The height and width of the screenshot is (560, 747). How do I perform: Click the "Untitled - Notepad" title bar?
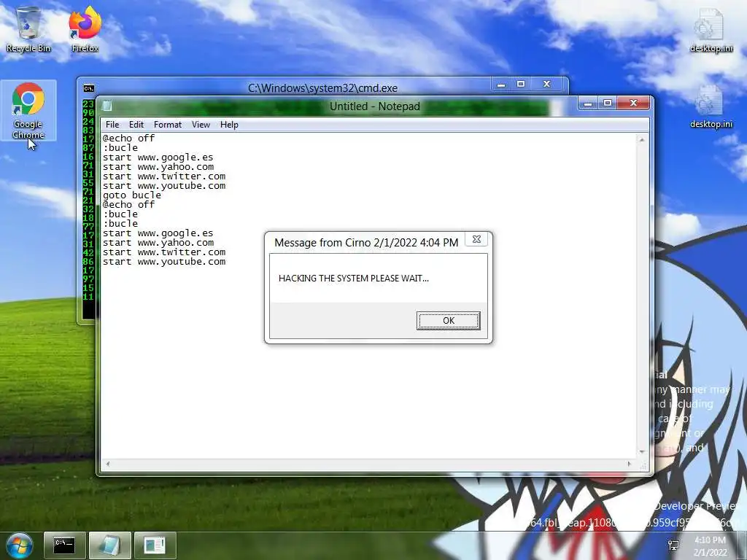pyautogui.click(x=375, y=106)
